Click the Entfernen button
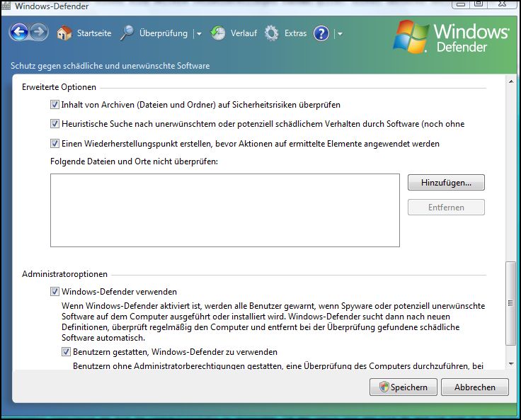 (x=446, y=208)
